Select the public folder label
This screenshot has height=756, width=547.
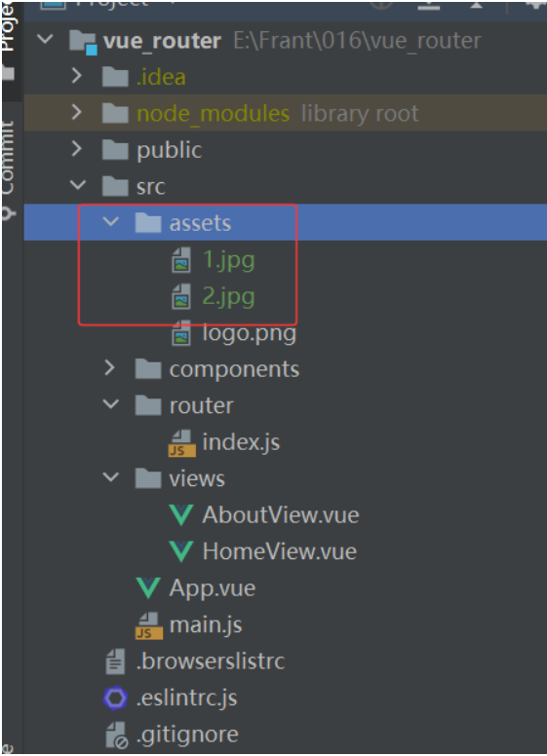tap(169, 150)
